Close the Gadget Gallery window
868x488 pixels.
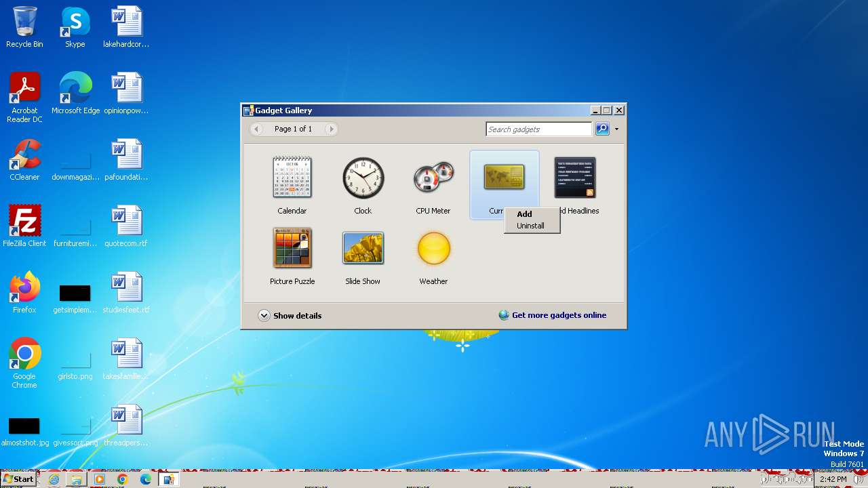point(619,110)
